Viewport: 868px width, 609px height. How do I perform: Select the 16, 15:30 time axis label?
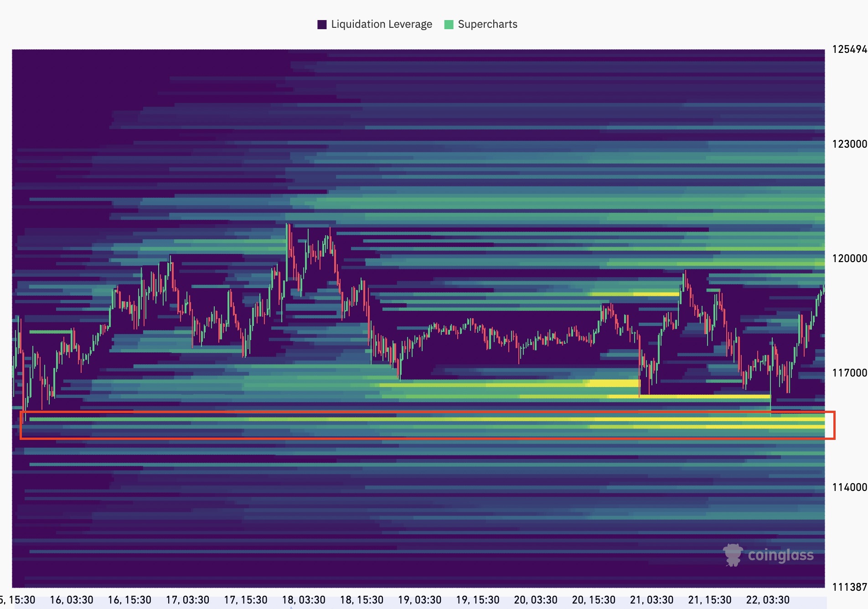(129, 600)
